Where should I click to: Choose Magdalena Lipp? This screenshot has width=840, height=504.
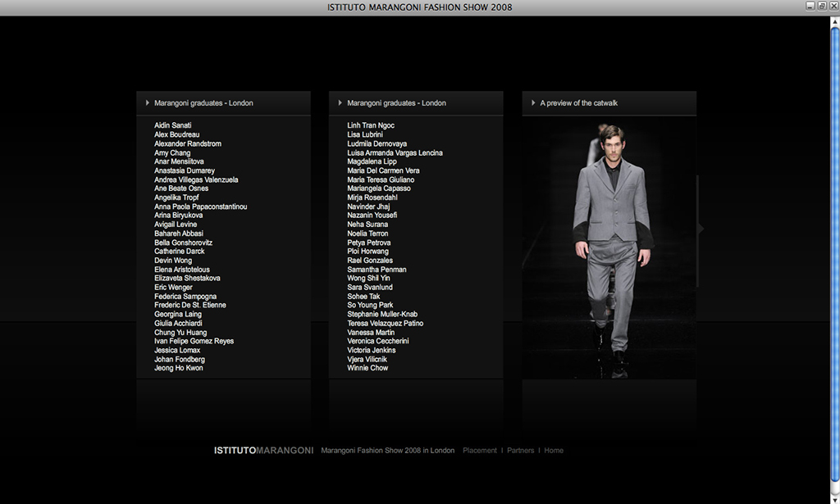pyautogui.click(x=372, y=161)
